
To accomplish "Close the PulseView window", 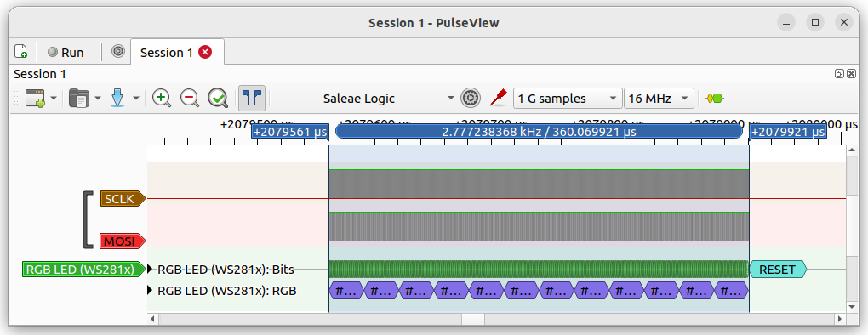I will (x=843, y=23).
